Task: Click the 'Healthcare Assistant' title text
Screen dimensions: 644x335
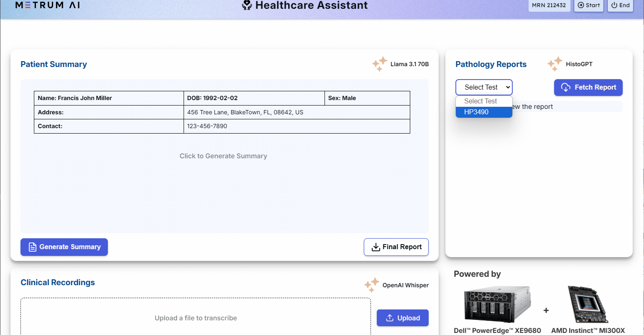Action: point(312,5)
